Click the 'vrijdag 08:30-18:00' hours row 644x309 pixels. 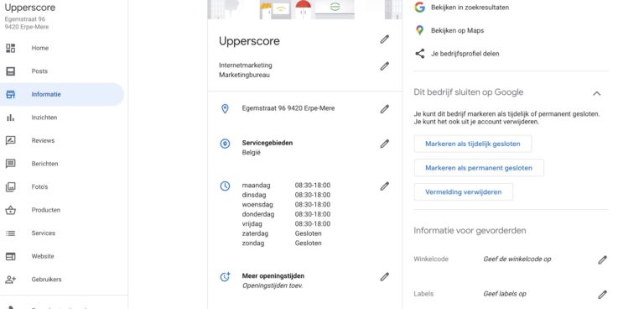(x=286, y=224)
